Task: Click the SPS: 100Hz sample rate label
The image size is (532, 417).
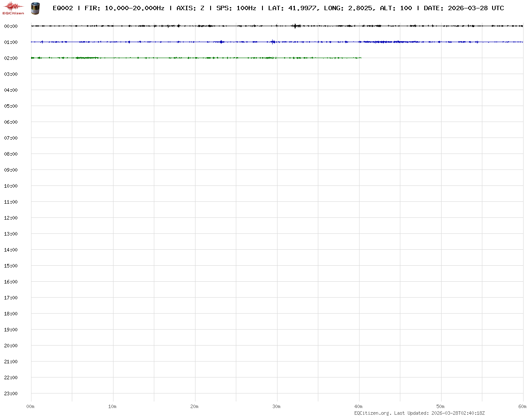Action: pos(236,8)
